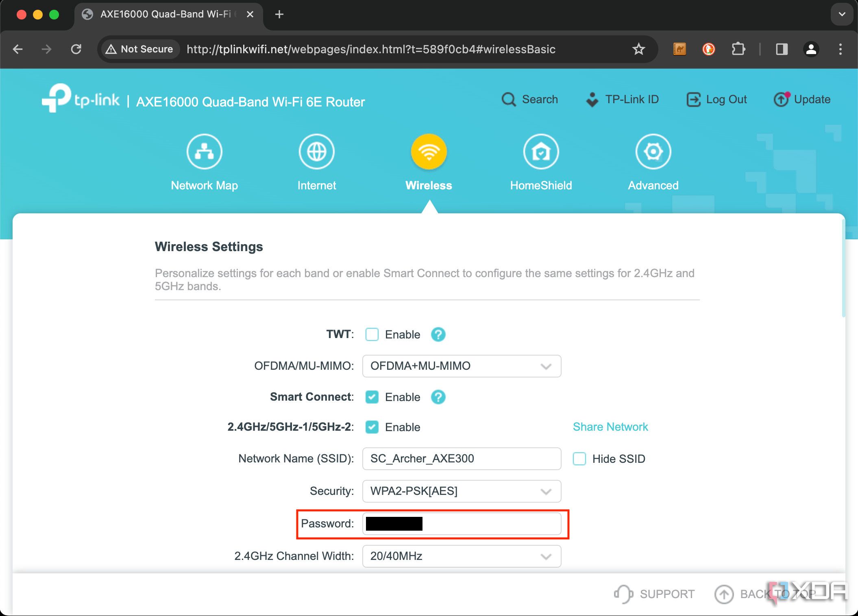
Task: Open the OFDMA/MU-MIMO dropdown
Action: tap(462, 366)
